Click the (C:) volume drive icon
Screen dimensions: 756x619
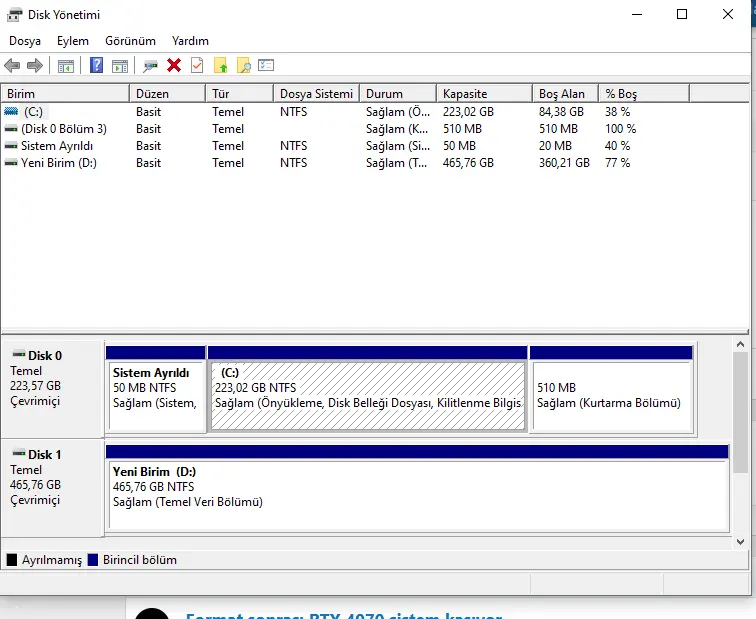[11, 111]
